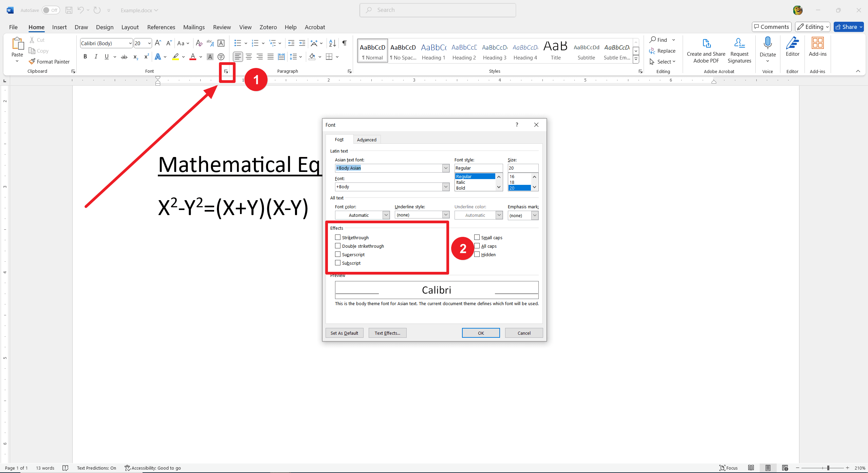Viewport: 868px width, 473px height.
Task: Click the zoom slider in the status bar
Action: 828,468
